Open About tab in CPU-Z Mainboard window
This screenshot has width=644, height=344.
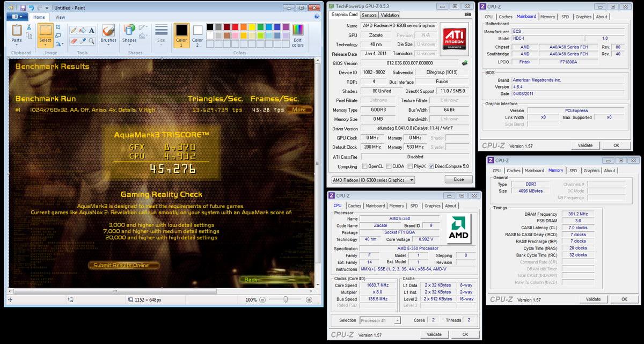pyautogui.click(x=602, y=17)
